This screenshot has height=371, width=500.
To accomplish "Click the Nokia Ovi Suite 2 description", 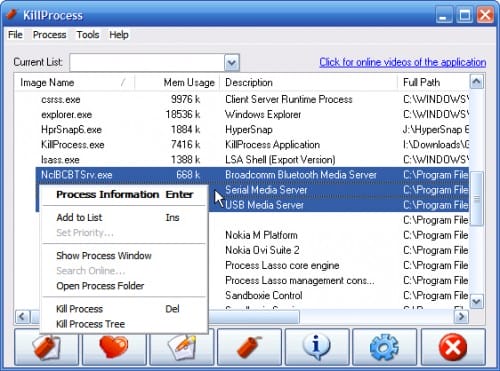I will pyautogui.click(x=262, y=250).
